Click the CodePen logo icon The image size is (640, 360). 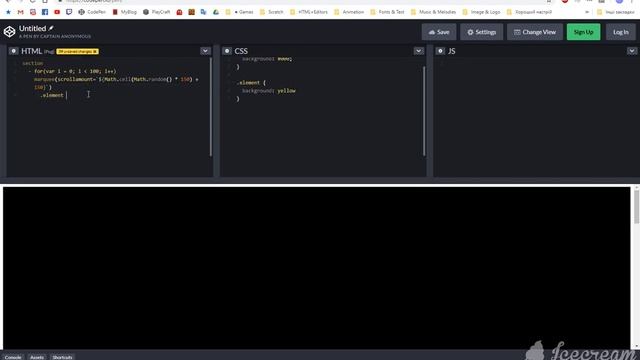click(9, 32)
